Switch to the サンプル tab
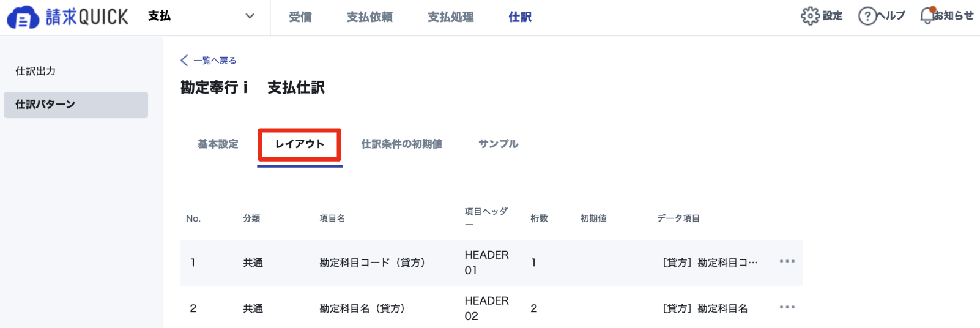This screenshot has width=980, height=328. [498, 144]
